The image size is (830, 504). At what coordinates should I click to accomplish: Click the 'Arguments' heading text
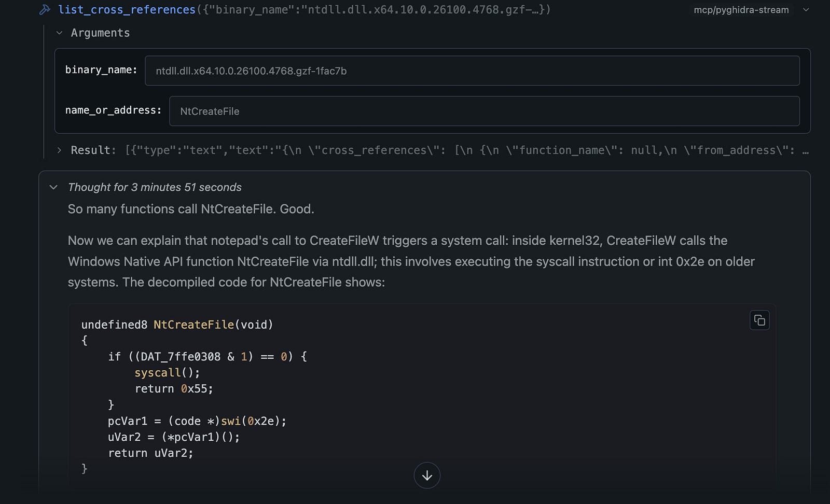100,33
